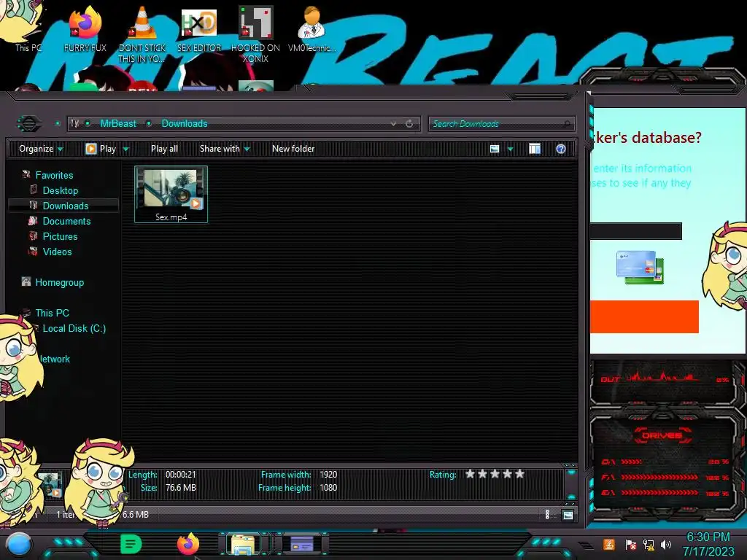Click the large icons view icon in status bar
The width and height of the screenshot is (747, 560).
(x=568, y=515)
